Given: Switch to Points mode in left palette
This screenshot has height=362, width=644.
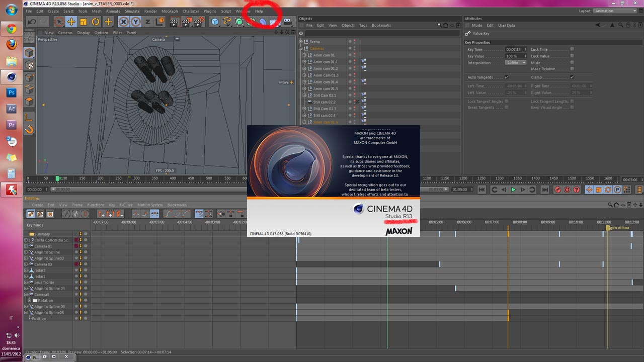Looking at the screenshot, I should (29, 77).
